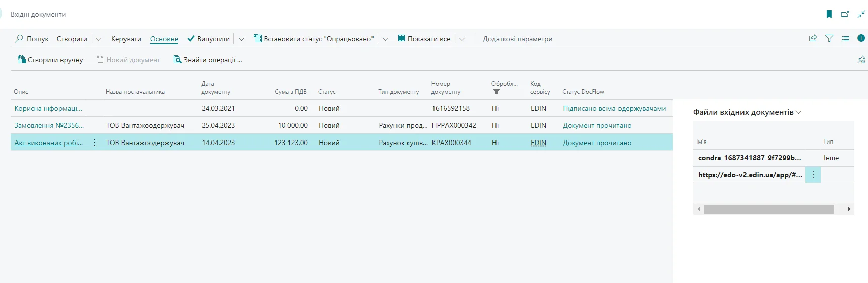
Task: Click the list view layout icon
Action: tap(845, 38)
